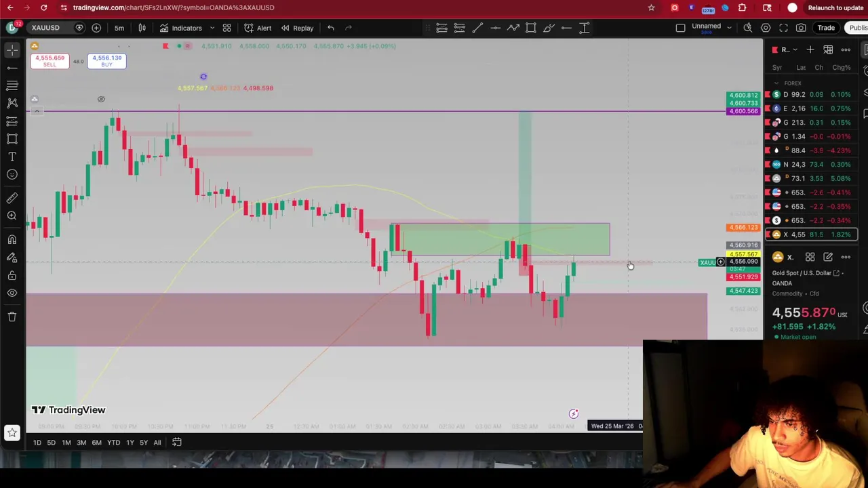Select the horizontal line favorite tool

coord(495,28)
